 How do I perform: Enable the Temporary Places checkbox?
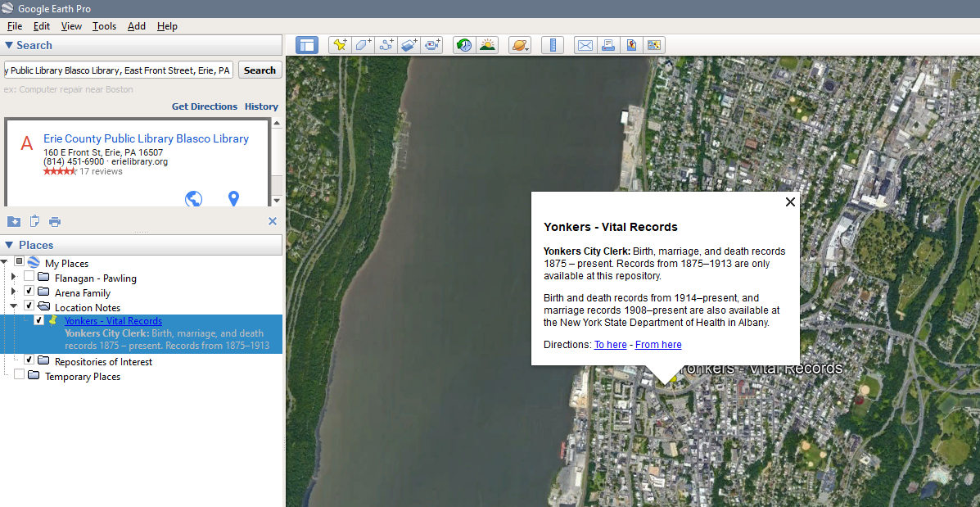tap(19, 376)
